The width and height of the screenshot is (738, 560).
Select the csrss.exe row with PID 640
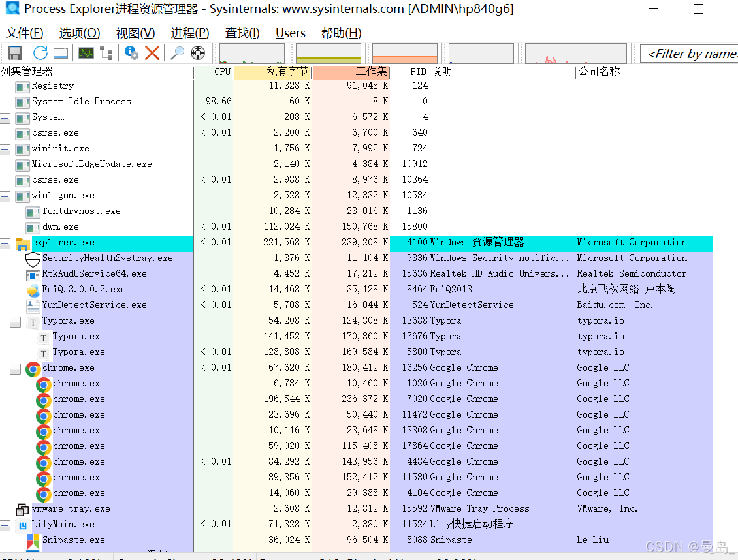click(x=357, y=132)
